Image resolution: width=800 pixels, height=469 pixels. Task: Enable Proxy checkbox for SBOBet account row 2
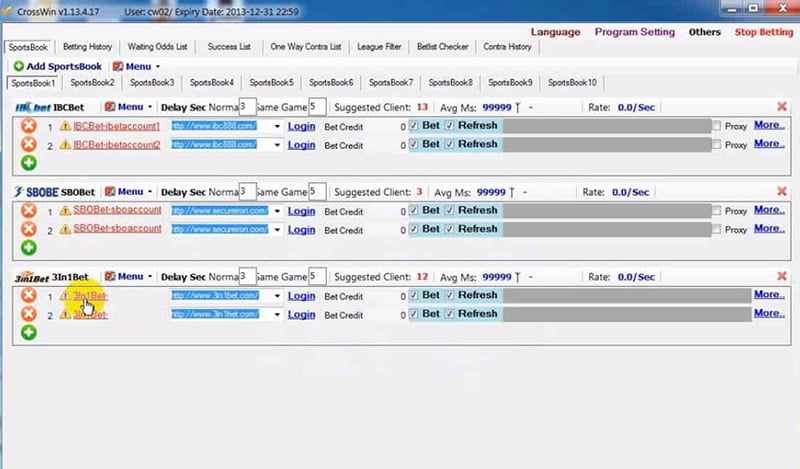point(717,229)
